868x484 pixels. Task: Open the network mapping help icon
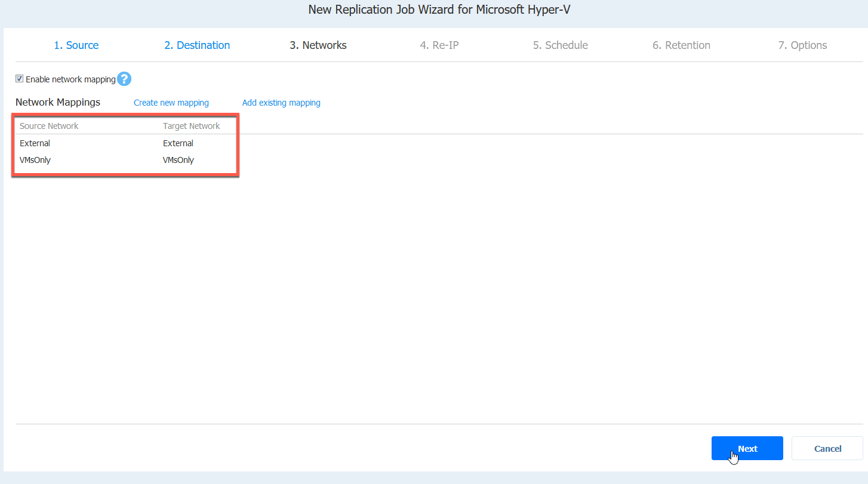coord(124,79)
